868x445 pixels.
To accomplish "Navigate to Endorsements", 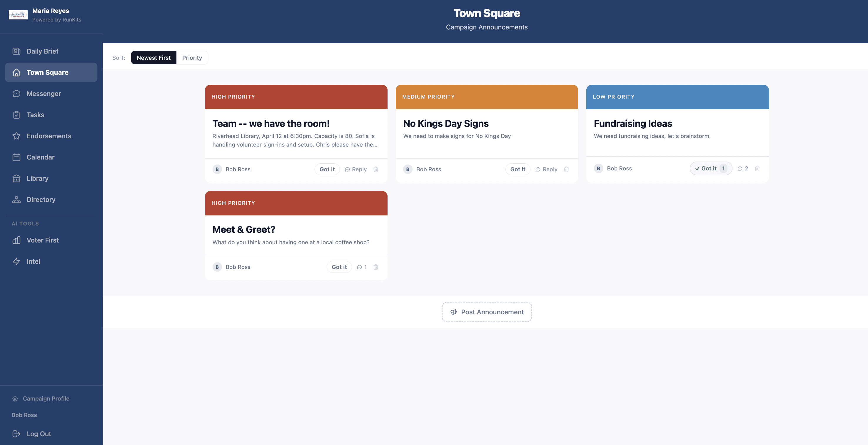I will tap(51, 136).
